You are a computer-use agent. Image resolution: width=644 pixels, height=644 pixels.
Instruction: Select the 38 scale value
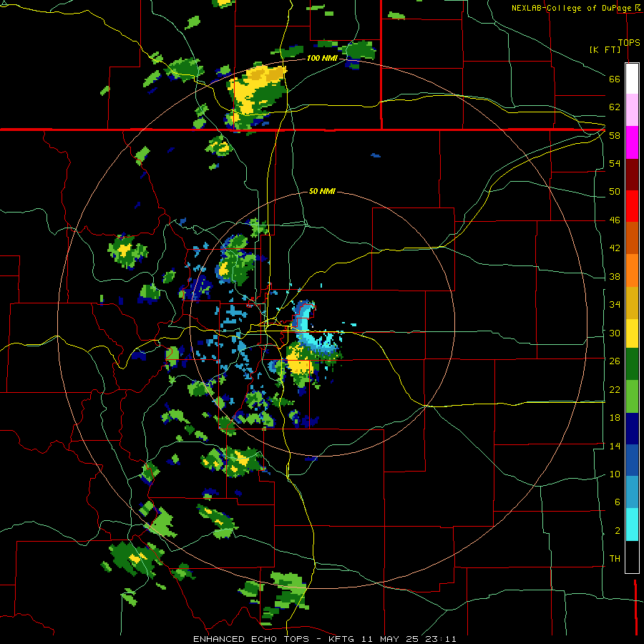pos(615,276)
